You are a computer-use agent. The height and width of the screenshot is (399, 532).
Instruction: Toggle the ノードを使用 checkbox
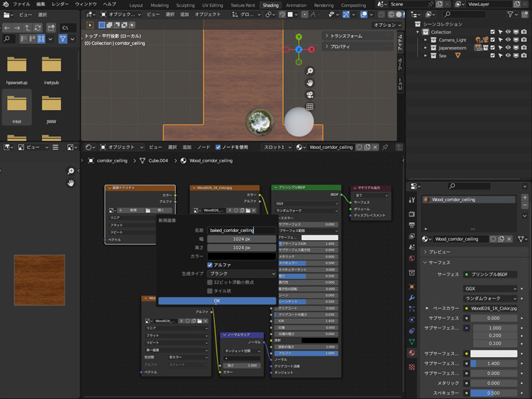point(218,147)
